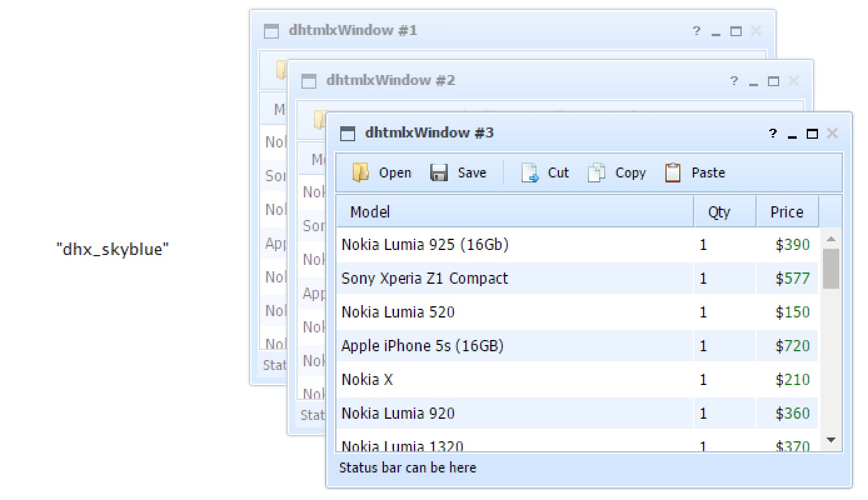This screenshot has height=500, width=868.
Task: Click the Qty cell of Sony Xperia Z1 Compact
Action: [x=725, y=278]
